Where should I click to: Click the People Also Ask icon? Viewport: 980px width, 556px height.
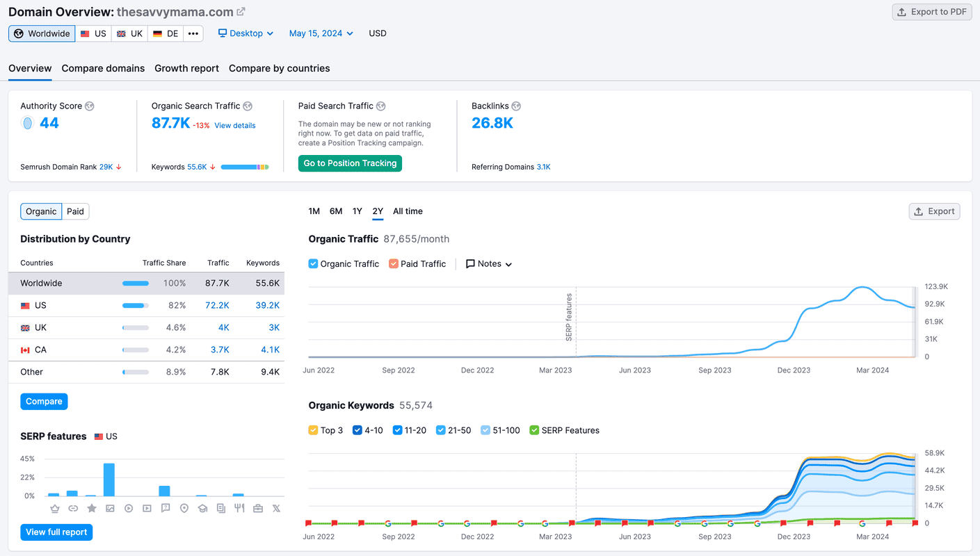[166, 508]
